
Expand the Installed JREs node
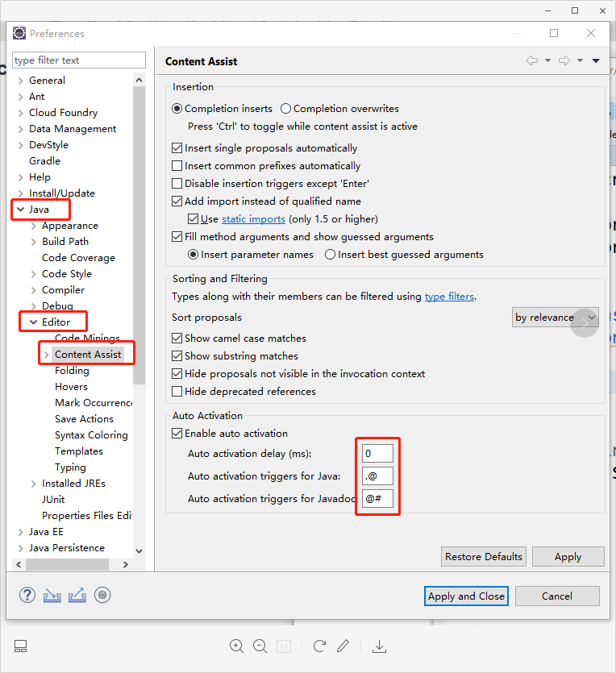34,484
